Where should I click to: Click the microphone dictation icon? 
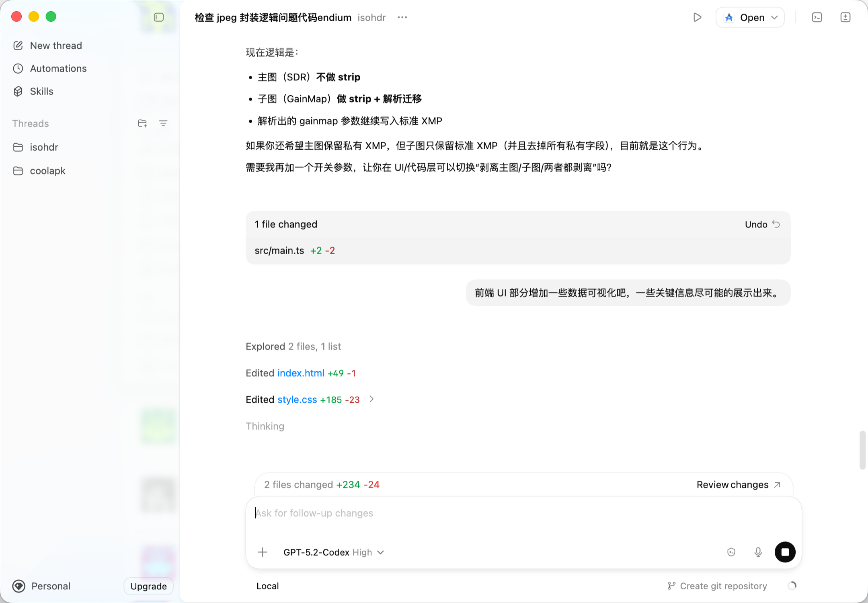pos(758,552)
